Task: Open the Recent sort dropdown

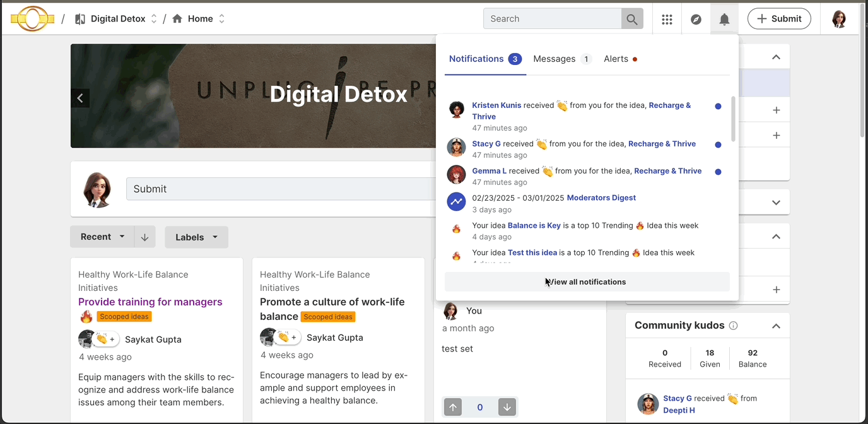Action: (102, 237)
